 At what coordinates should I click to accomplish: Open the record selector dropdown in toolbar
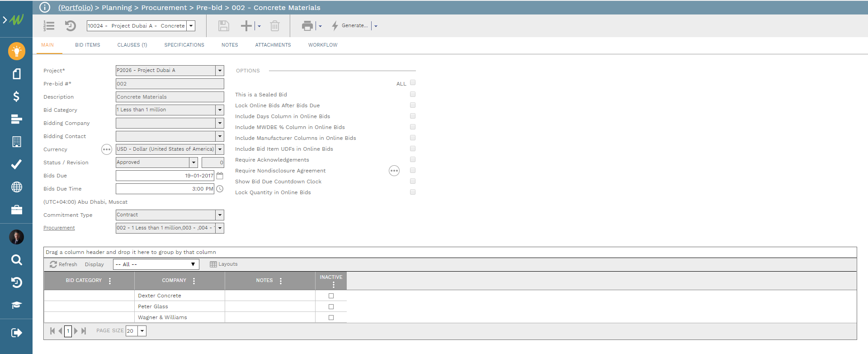coord(191,26)
